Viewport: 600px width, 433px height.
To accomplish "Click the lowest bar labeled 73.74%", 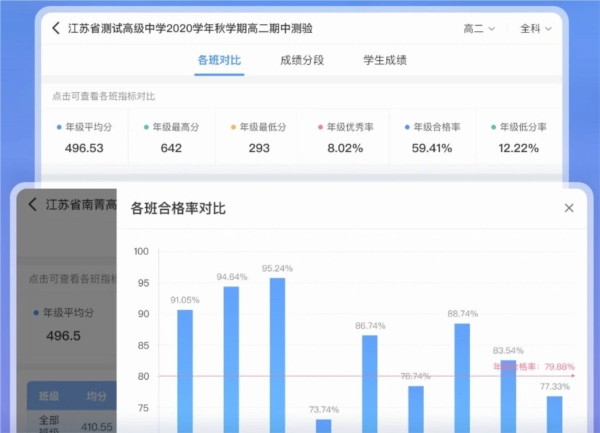I will (x=323, y=425).
